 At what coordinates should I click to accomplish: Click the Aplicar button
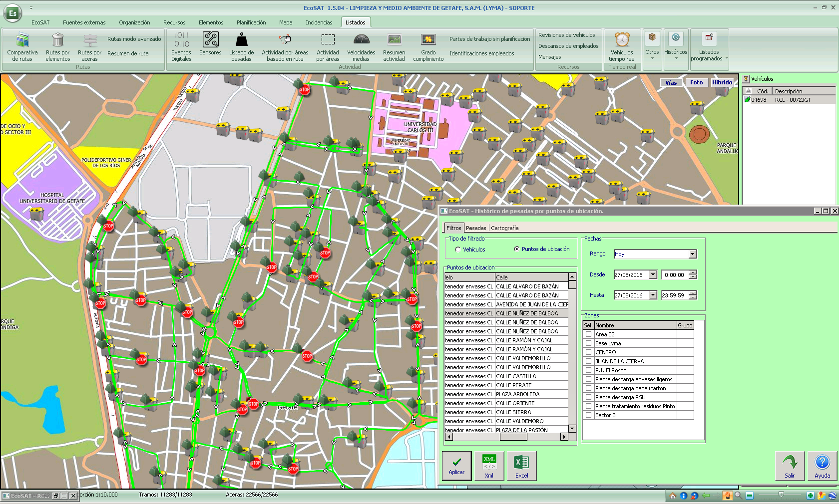tap(456, 466)
